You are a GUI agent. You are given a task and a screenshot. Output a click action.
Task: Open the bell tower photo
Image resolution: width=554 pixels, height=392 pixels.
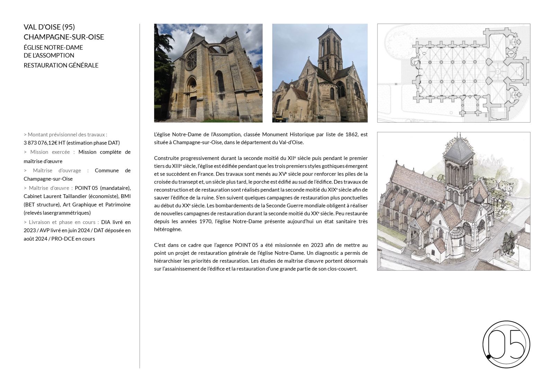(320, 73)
